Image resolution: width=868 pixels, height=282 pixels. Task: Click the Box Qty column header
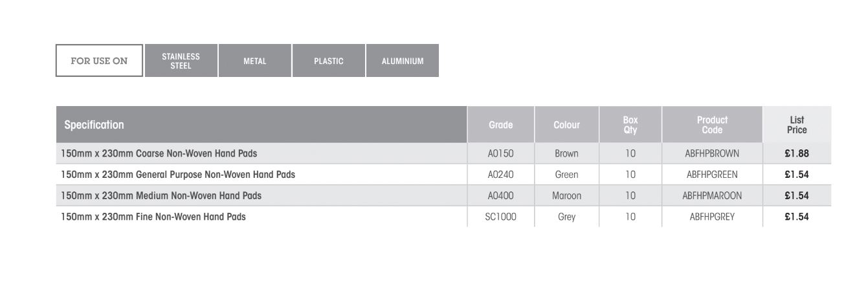[630, 124]
